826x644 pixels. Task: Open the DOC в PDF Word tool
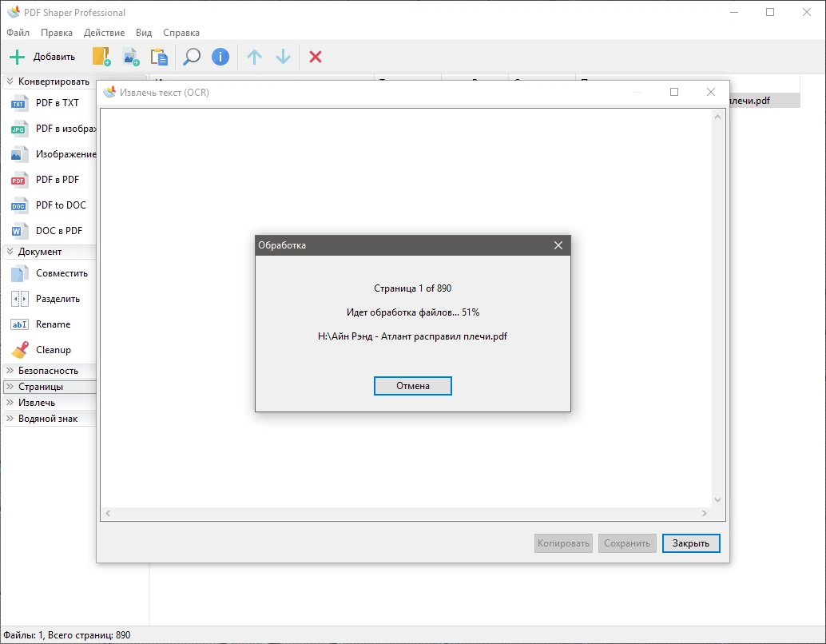pyautogui.click(x=19, y=231)
